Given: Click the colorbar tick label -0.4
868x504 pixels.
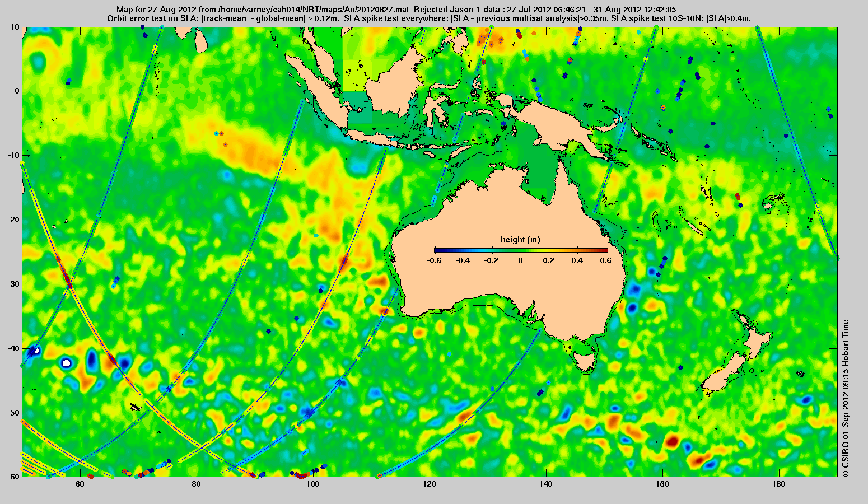Looking at the screenshot, I should [463, 260].
